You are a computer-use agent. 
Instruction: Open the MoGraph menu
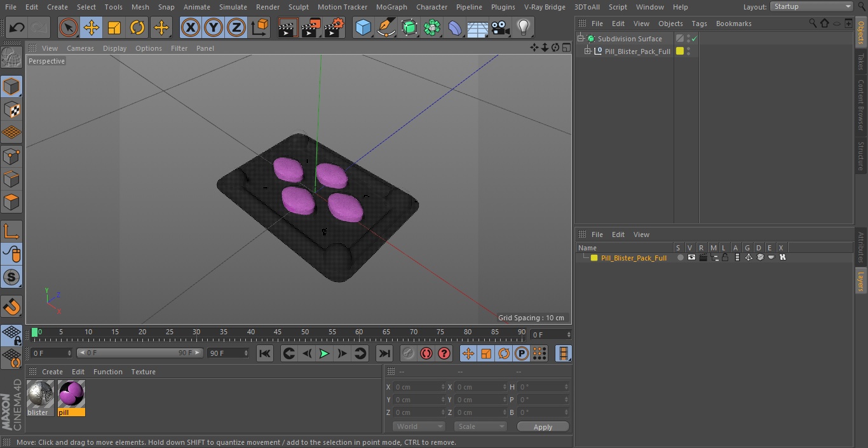[391, 6]
